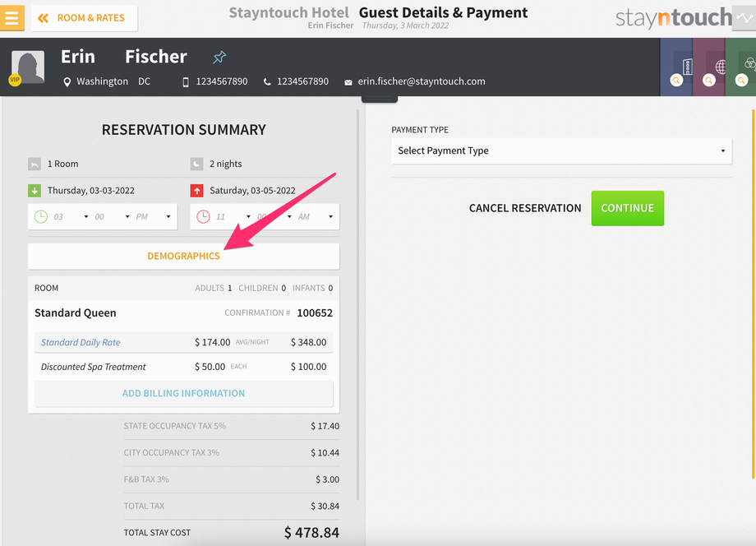Go back to Room & Rates
This screenshot has height=546, width=756.
point(85,18)
